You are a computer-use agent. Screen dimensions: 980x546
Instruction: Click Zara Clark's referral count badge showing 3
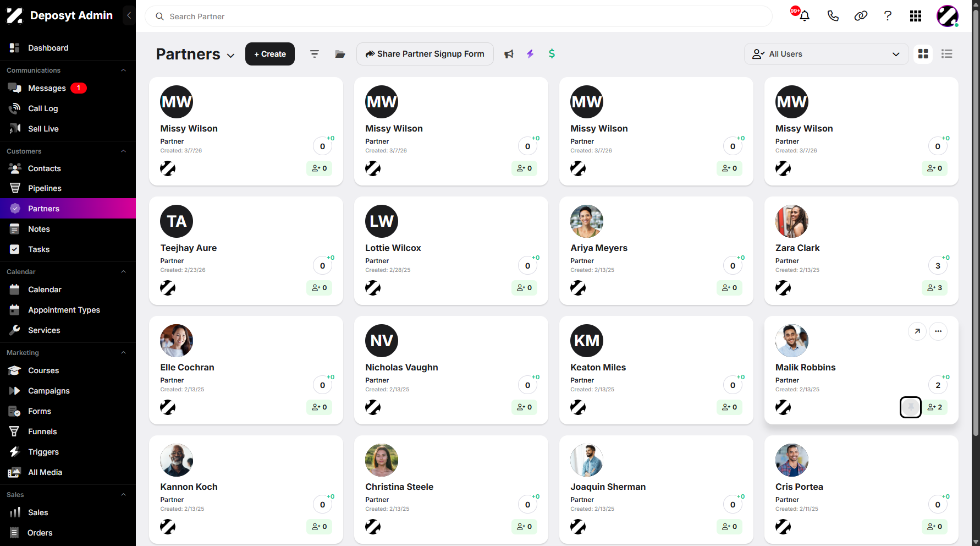click(x=938, y=266)
